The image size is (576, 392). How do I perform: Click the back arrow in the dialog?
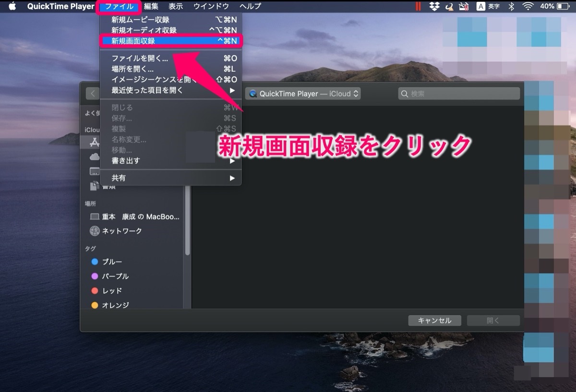93,94
